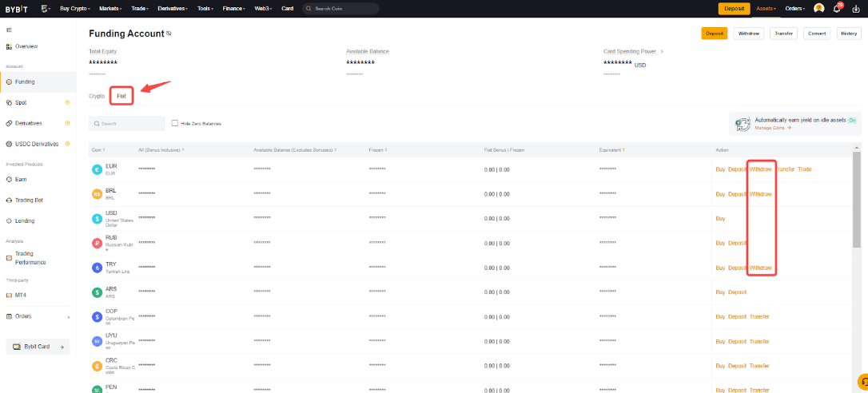This screenshot has height=393, width=868.
Task: Switch to the Crypto tab
Action: pos(97,96)
